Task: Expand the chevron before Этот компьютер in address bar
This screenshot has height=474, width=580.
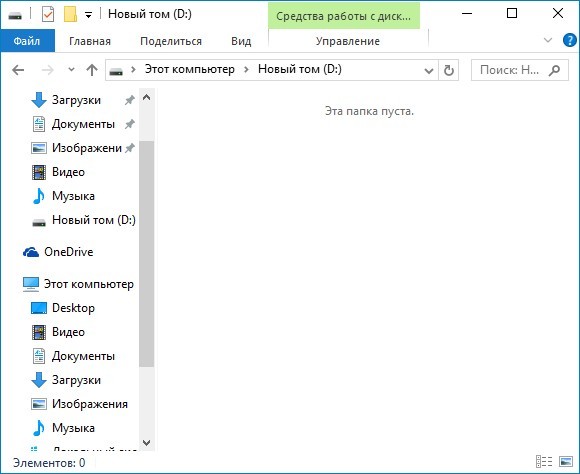Action: tap(134, 70)
